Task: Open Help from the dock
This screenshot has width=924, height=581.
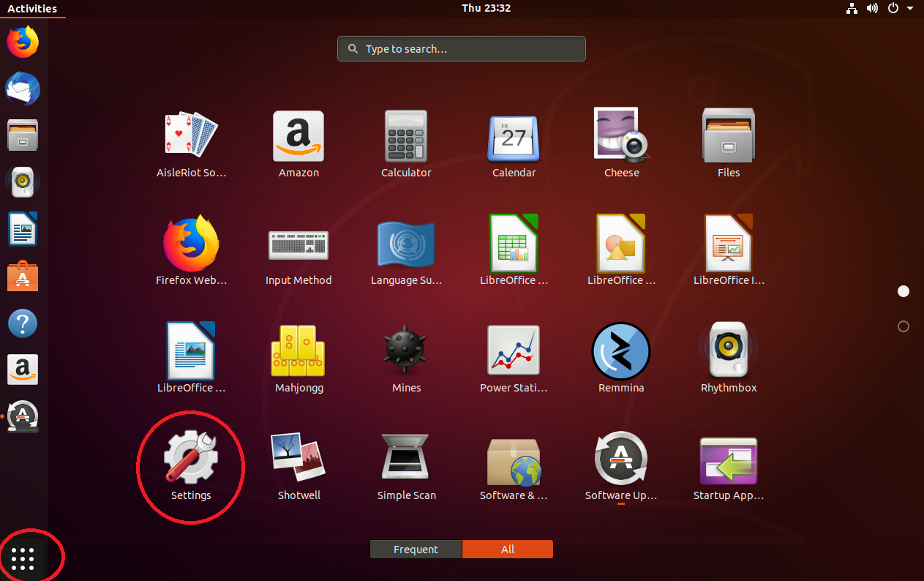Action: click(23, 323)
